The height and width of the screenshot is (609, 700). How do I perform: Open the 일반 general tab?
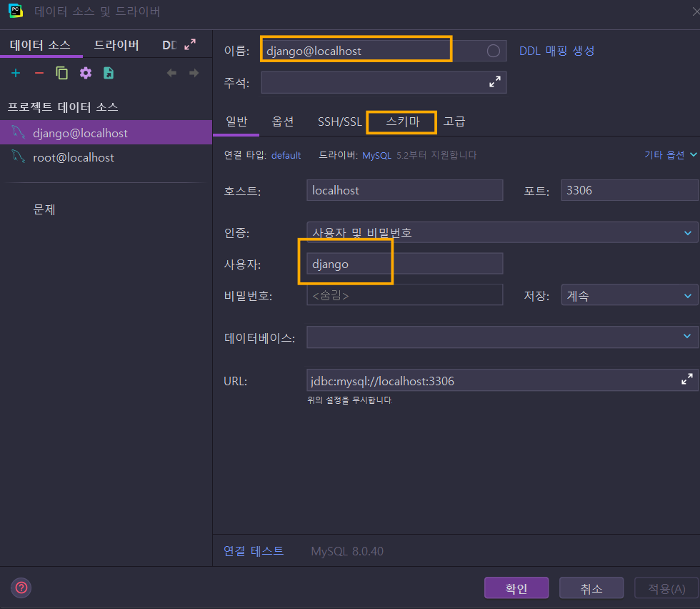pos(236,122)
